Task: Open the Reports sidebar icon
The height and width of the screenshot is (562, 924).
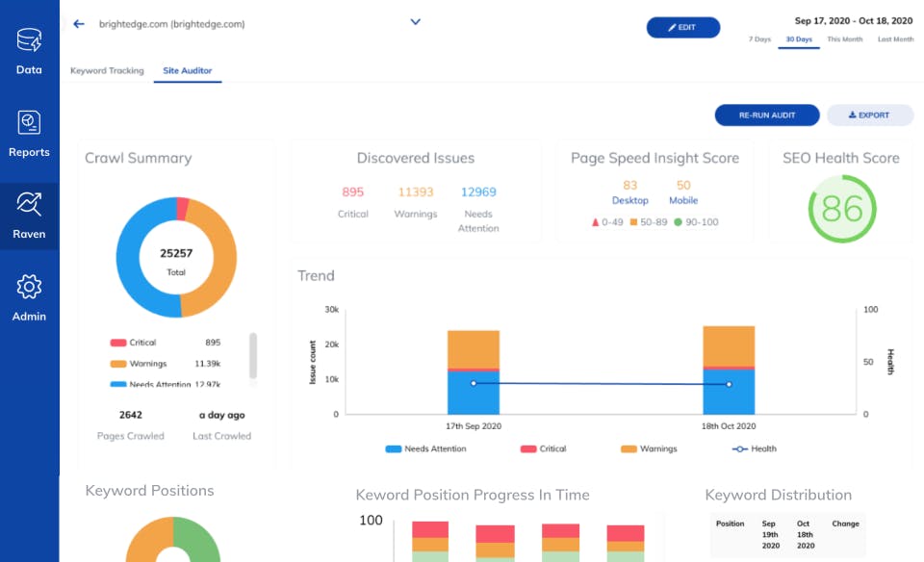Action: (29, 122)
